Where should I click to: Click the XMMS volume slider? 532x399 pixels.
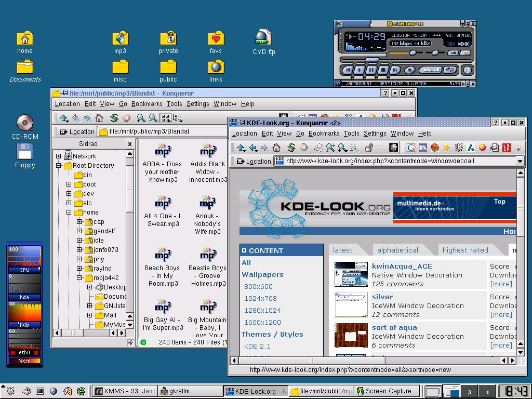pyautogui.click(x=406, y=53)
